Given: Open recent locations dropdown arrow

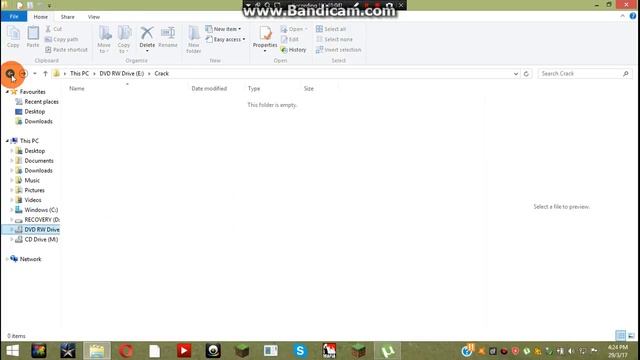Looking at the screenshot, I should tap(35, 73).
